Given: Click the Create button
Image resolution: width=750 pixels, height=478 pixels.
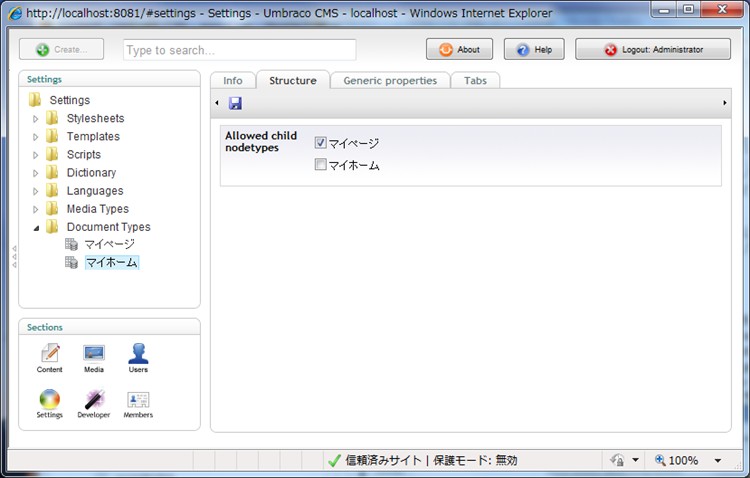Looking at the screenshot, I should pos(61,49).
